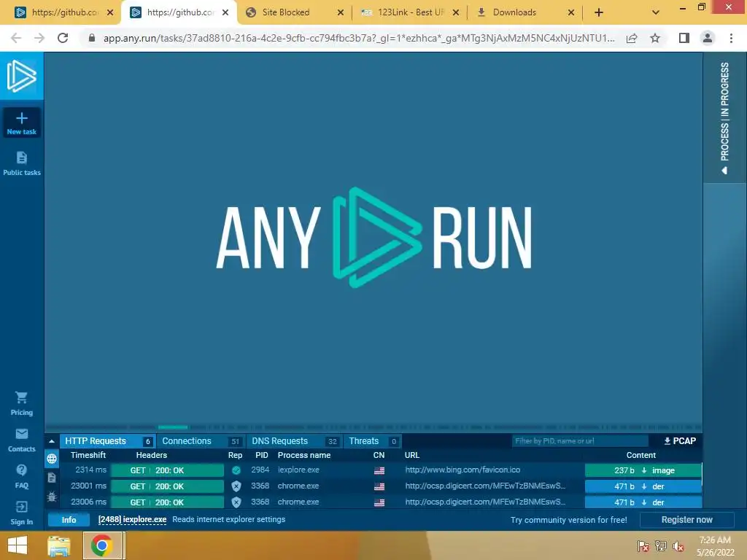The height and width of the screenshot is (560, 747).
Task: Click the volume icon in the system tray
Action: point(678,546)
